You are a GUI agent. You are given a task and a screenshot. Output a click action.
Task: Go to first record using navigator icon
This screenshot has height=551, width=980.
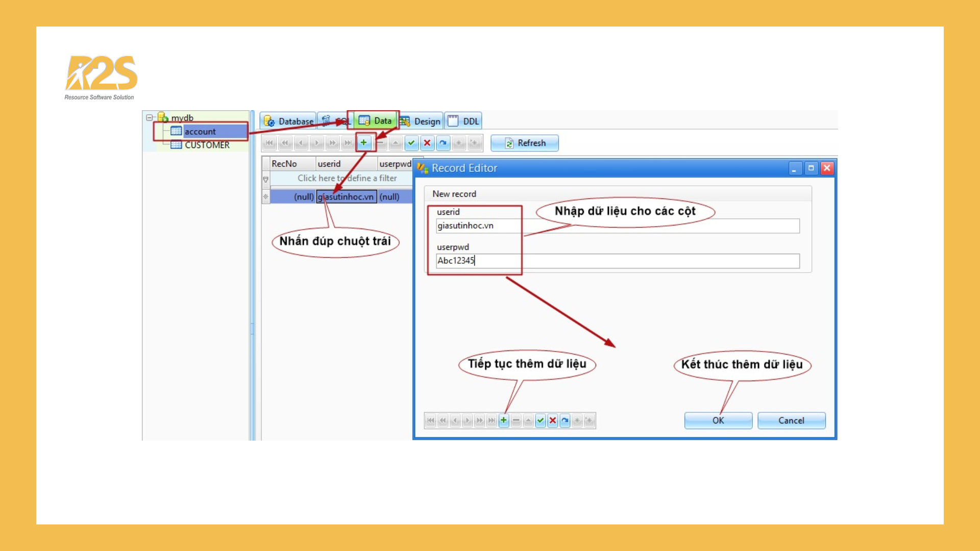(269, 143)
